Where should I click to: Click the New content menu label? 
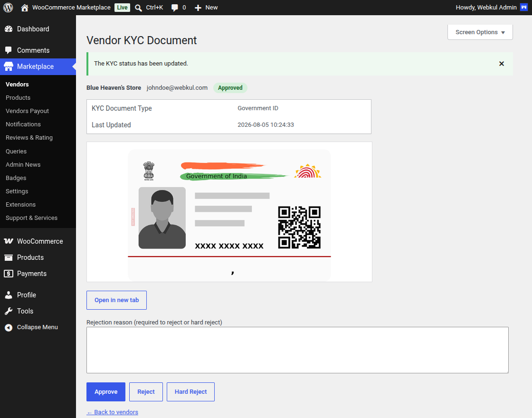pyautogui.click(x=211, y=8)
